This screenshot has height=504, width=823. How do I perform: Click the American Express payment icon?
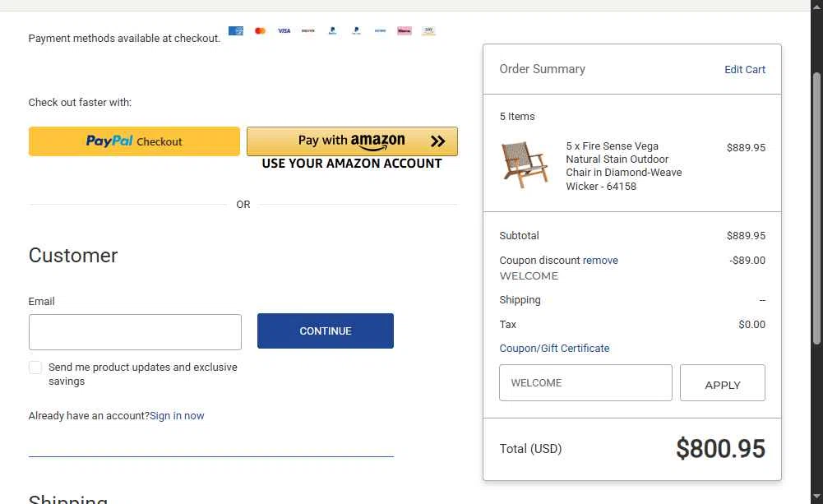(236, 31)
